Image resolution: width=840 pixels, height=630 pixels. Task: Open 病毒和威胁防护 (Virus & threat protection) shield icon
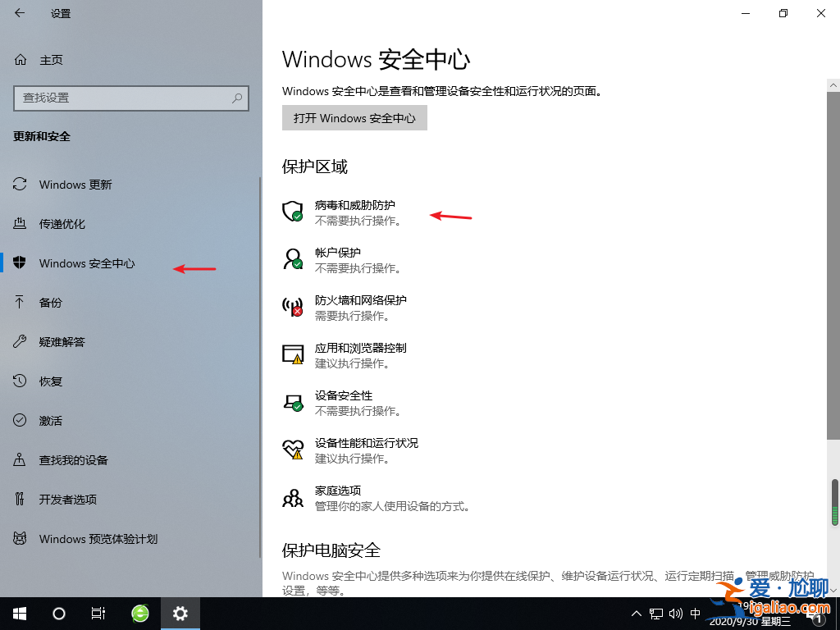tap(293, 212)
